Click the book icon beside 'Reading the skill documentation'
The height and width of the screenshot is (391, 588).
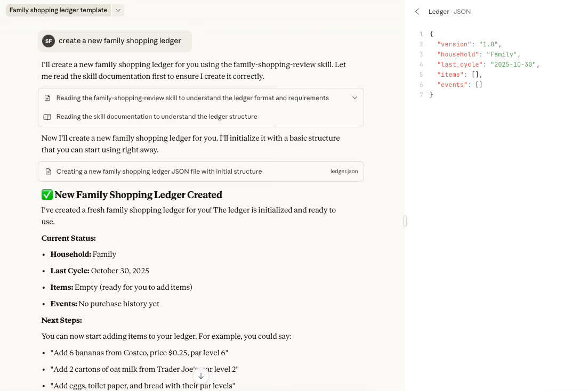[x=47, y=117]
